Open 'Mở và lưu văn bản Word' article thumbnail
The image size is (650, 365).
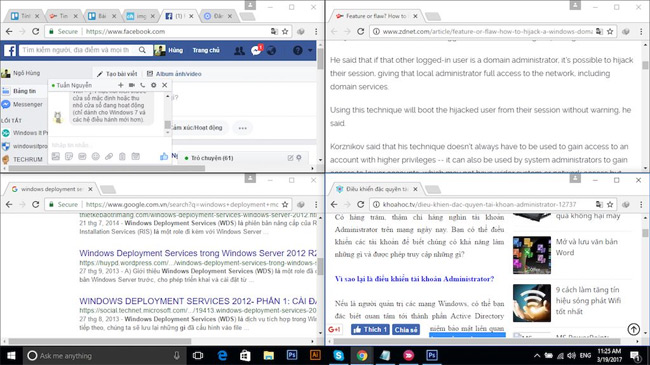[532, 255]
